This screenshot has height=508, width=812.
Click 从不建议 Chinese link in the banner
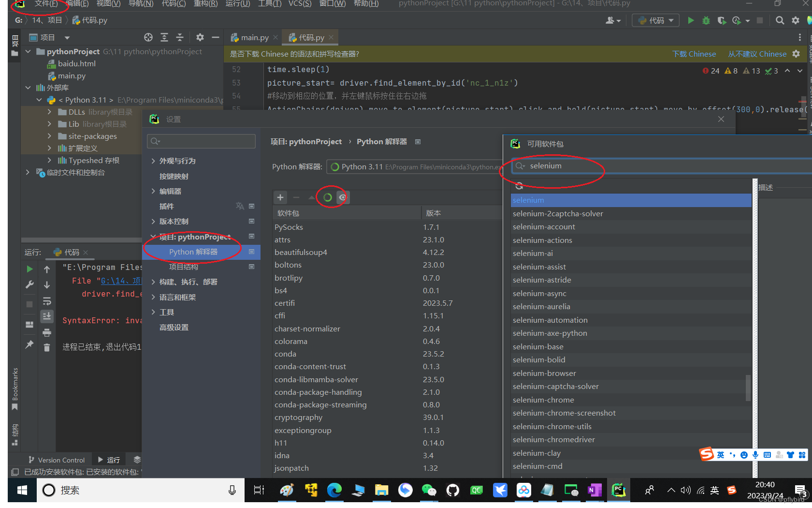coord(757,54)
